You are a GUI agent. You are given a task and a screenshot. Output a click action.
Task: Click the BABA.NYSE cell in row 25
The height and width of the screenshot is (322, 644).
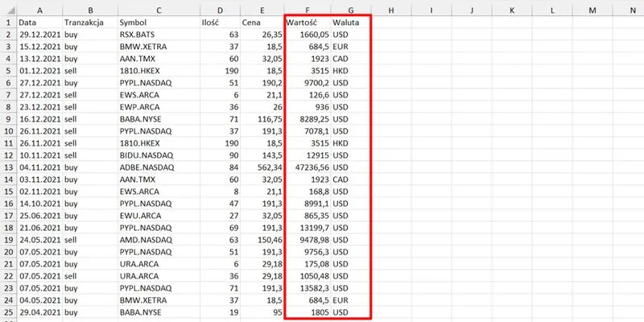pos(157,311)
